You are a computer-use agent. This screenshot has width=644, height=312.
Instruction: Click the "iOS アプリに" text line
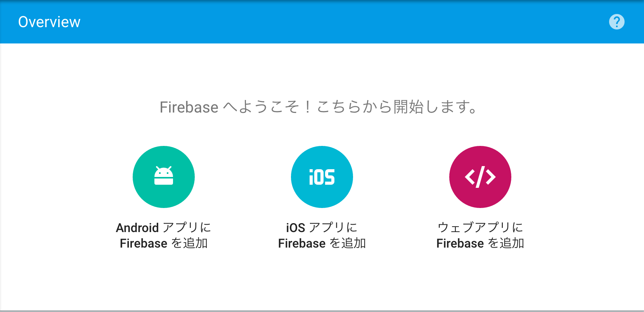(x=322, y=227)
